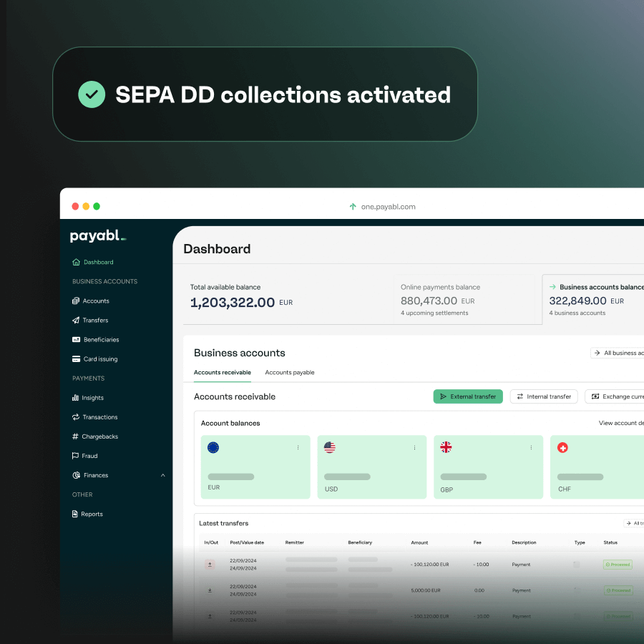Switch to the Accounts payable tab

(x=289, y=372)
